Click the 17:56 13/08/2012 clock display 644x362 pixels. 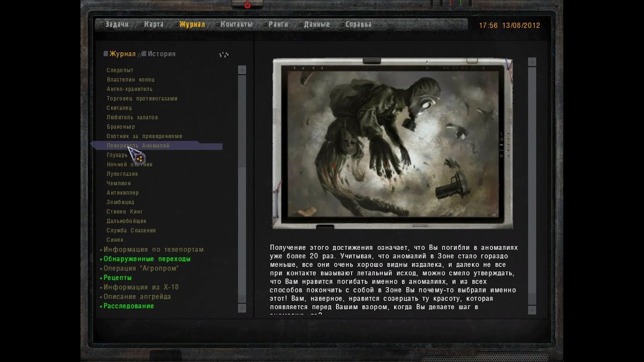(x=509, y=25)
